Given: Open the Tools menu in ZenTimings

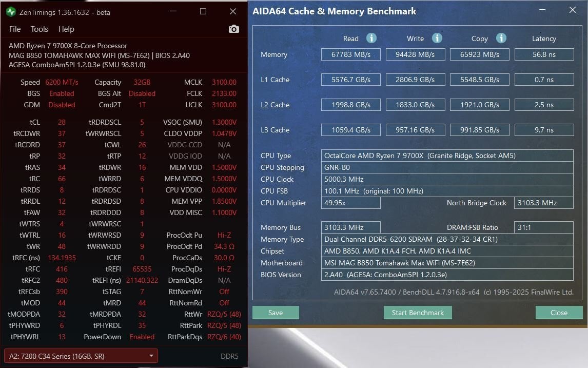Looking at the screenshot, I should pos(40,29).
